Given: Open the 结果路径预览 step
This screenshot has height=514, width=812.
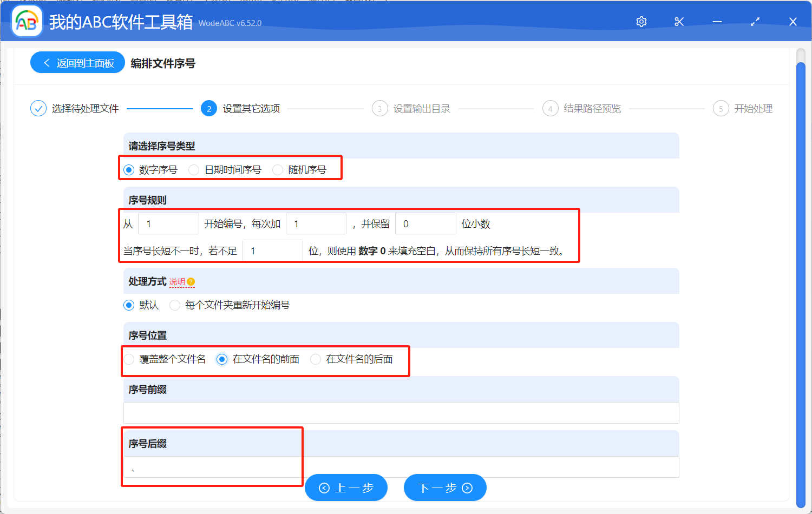Looking at the screenshot, I should (582, 108).
